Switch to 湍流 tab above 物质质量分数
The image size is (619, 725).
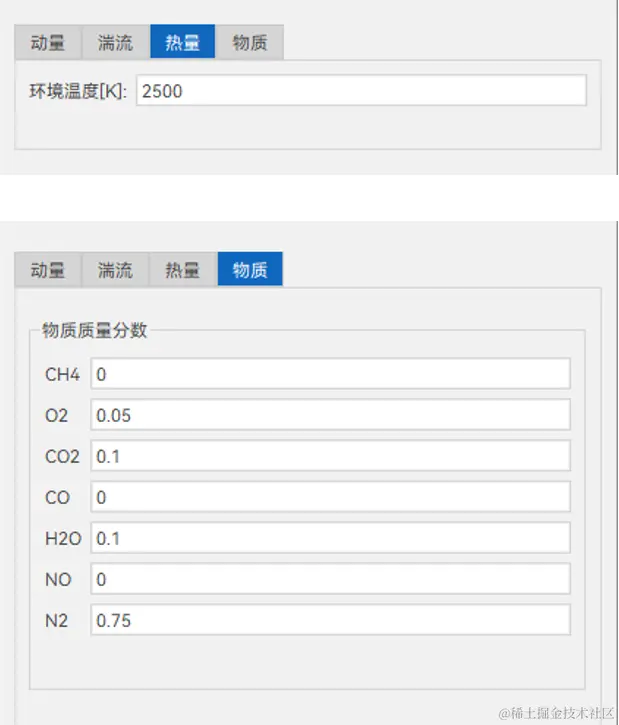[x=116, y=270]
